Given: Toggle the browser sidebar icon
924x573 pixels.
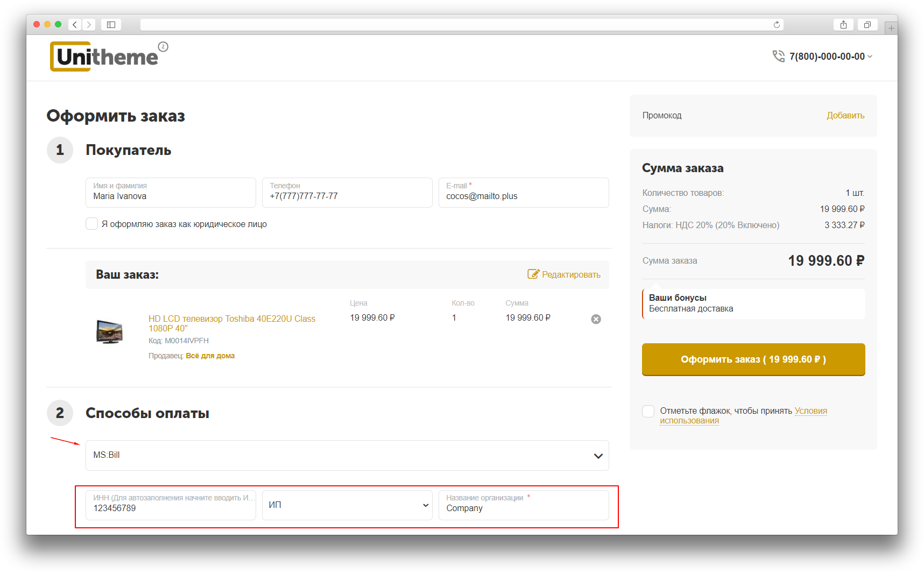Looking at the screenshot, I should click(111, 25).
